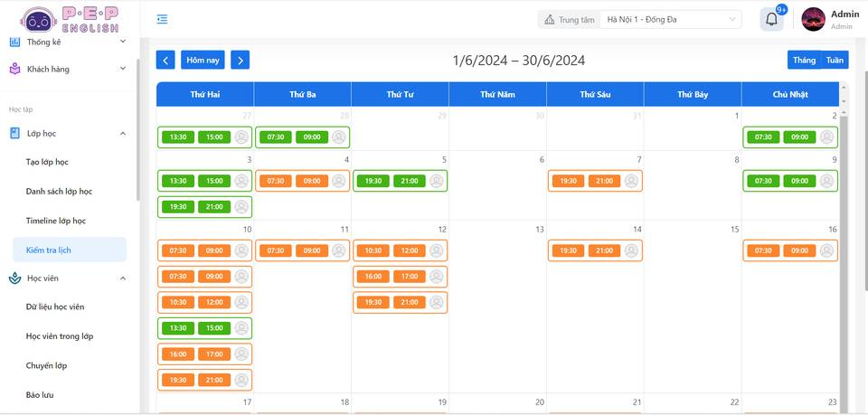Image resolution: width=868 pixels, height=415 pixels.
Task: Switch to Tuần week view
Action: 835,60
